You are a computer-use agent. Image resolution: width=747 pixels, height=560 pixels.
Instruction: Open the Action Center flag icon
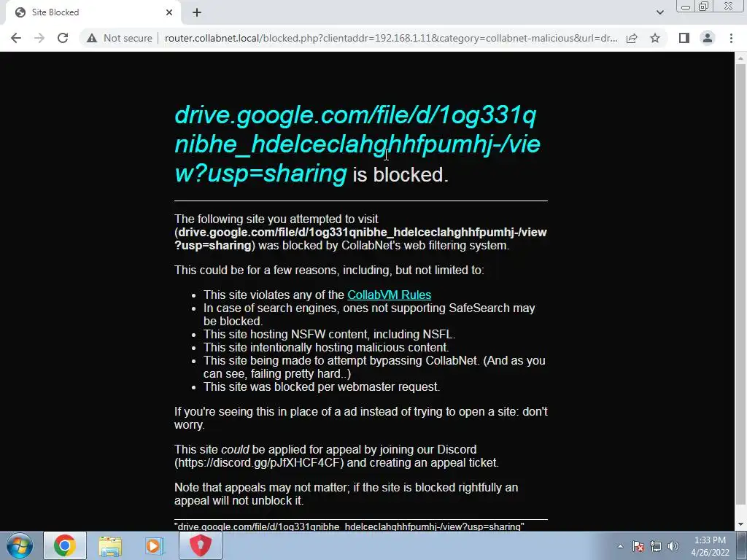click(638, 546)
